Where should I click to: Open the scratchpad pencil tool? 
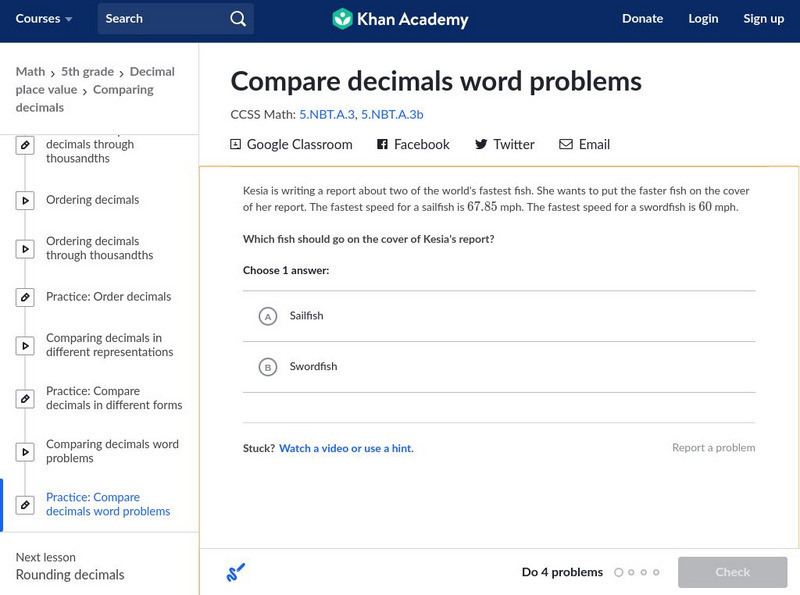click(236, 572)
